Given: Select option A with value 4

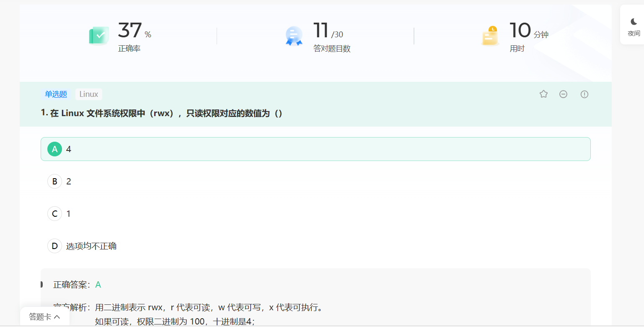Looking at the screenshot, I should click(x=316, y=149).
